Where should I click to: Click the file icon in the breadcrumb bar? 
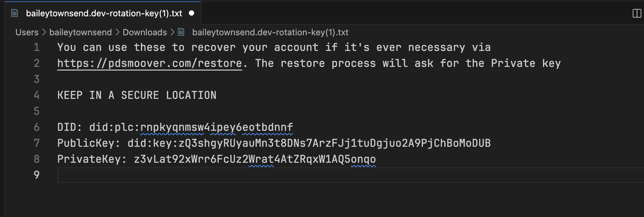click(181, 32)
